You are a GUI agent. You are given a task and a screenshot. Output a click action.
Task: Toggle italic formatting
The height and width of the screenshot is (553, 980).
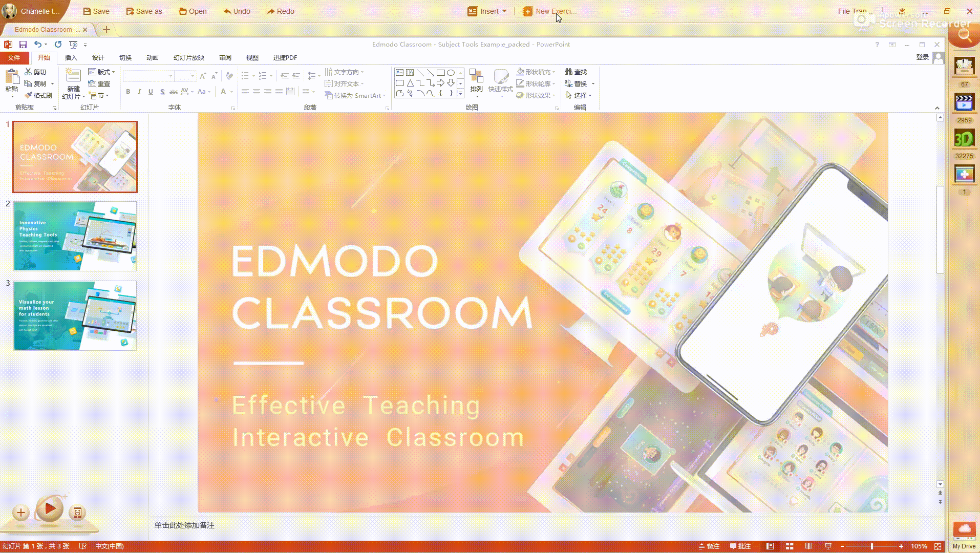(139, 92)
